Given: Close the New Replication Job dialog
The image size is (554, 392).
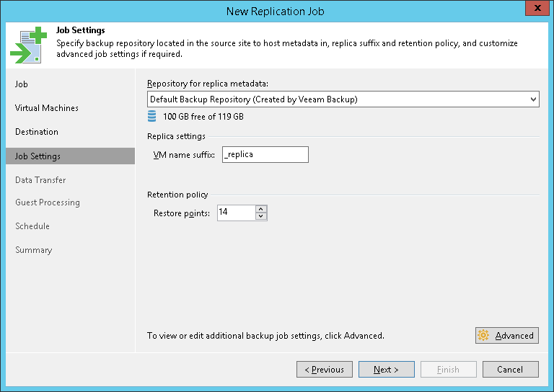Looking at the screenshot, I should click(535, 9).
